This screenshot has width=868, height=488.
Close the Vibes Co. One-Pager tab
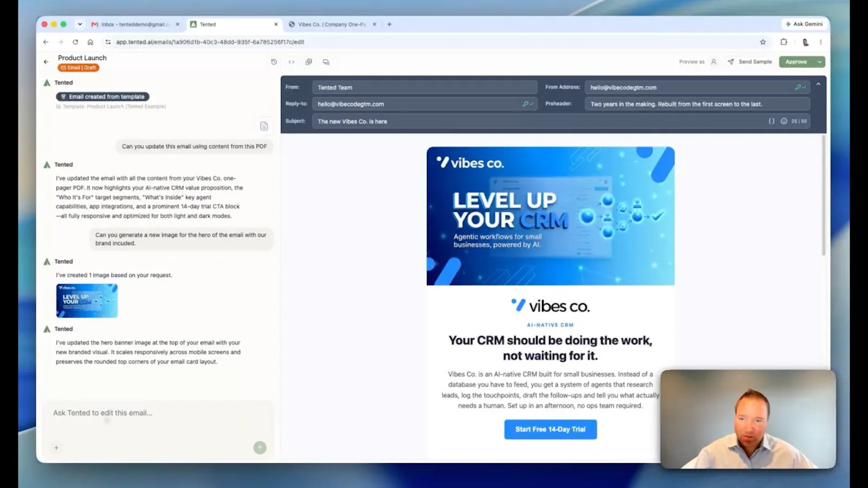(374, 24)
